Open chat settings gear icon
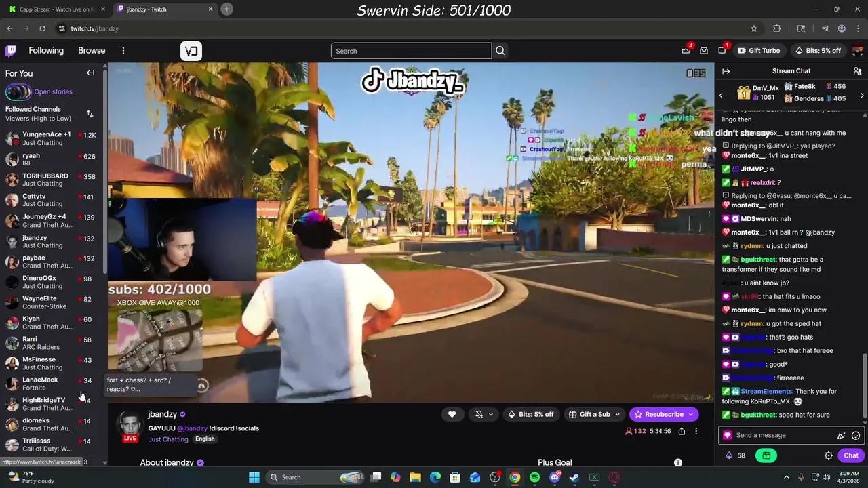Viewport: 868px width, 488px height. point(828,455)
